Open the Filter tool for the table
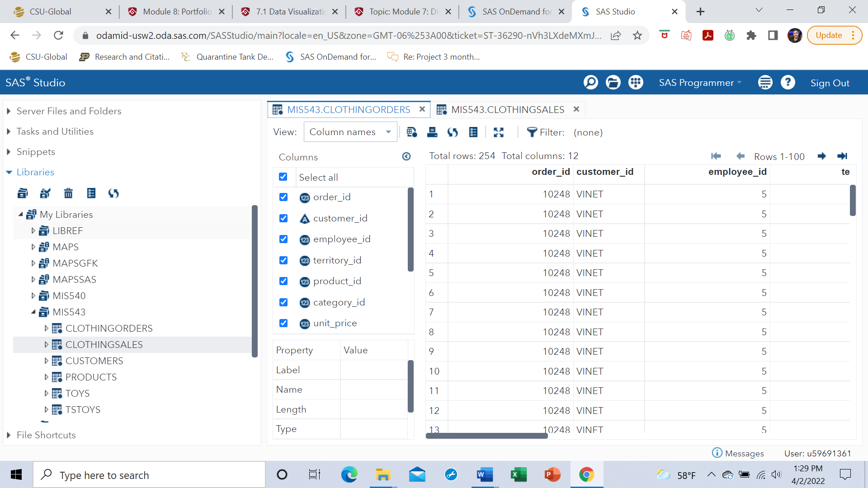The image size is (868, 488). 532,132
